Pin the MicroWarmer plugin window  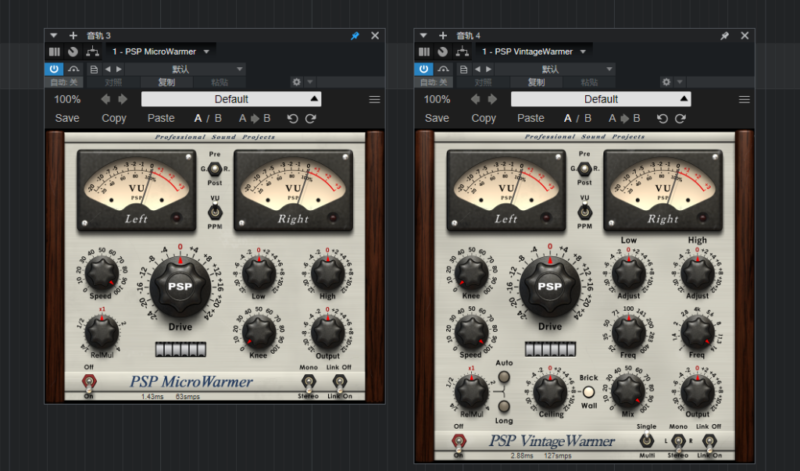click(x=355, y=35)
